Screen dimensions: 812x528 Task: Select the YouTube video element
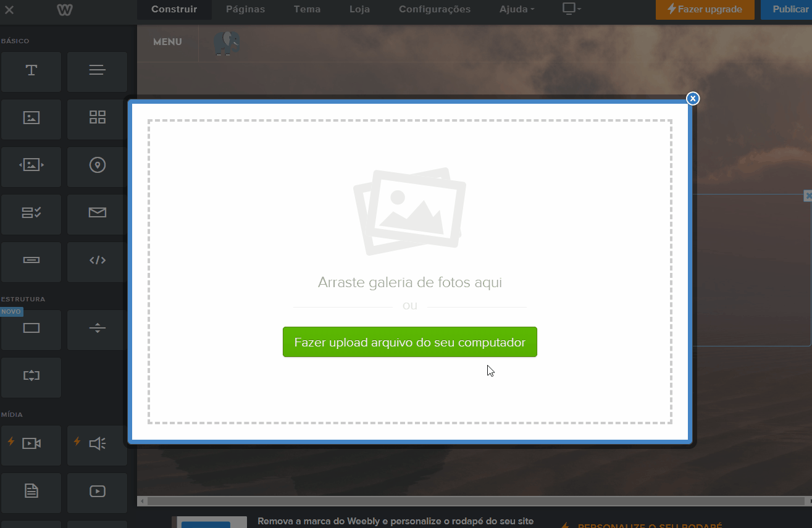click(97, 493)
